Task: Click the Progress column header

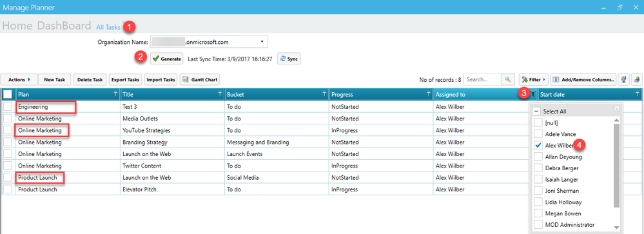Action: point(381,94)
